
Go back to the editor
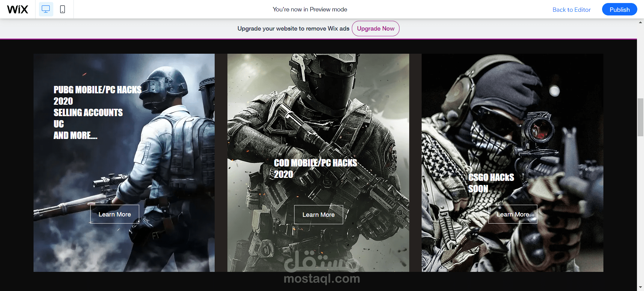click(571, 9)
